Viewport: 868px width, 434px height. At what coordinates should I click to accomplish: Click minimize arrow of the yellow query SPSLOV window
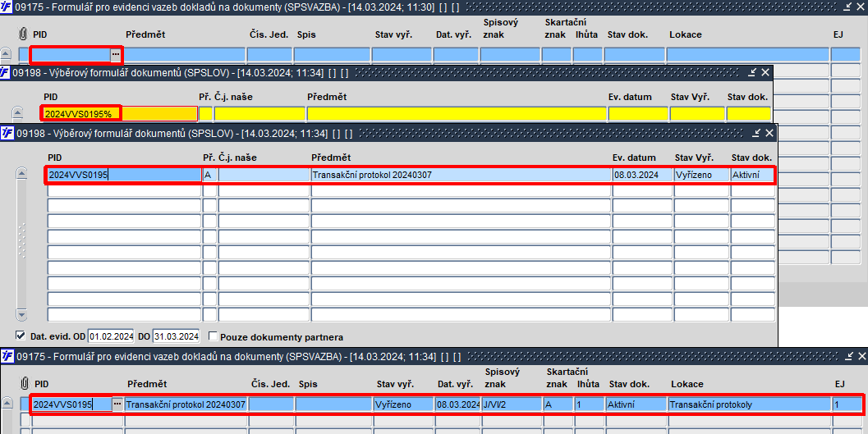tap(752, 72)
